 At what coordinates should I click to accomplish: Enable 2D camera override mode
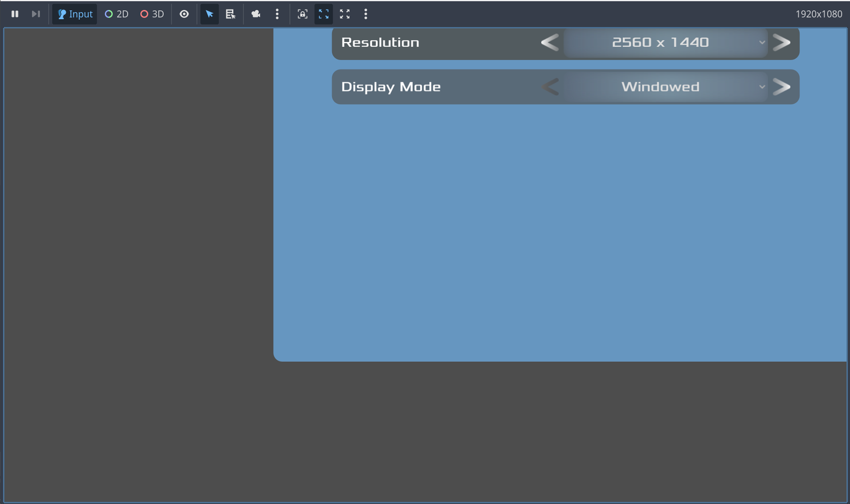click(116, 14)
